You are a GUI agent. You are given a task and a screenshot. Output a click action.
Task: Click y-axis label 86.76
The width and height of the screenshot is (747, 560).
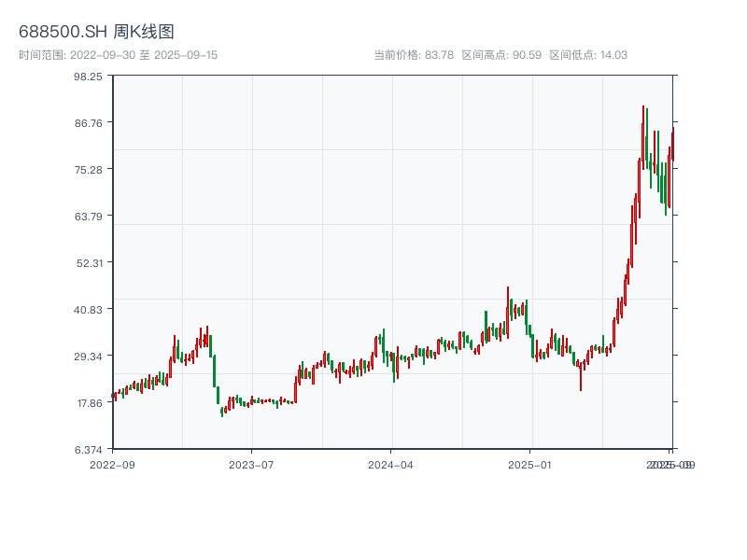tap(88, 123)
